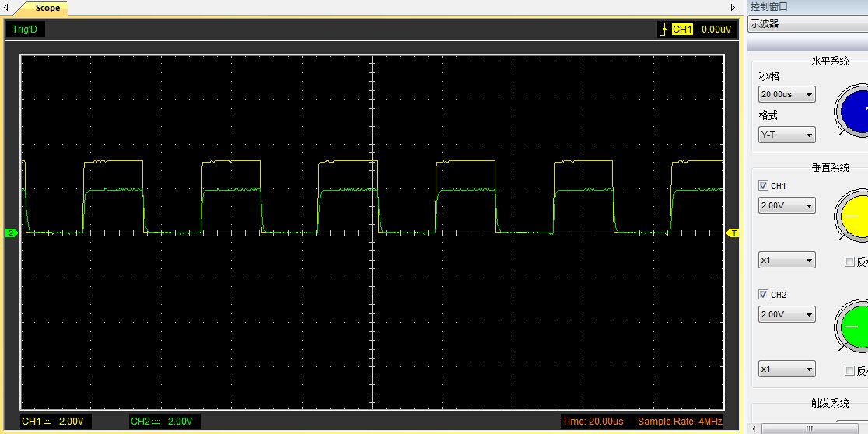Click the 触发系统 section label
The height and width of the screenshot is (434, 868).
click(x=830, y=403)
